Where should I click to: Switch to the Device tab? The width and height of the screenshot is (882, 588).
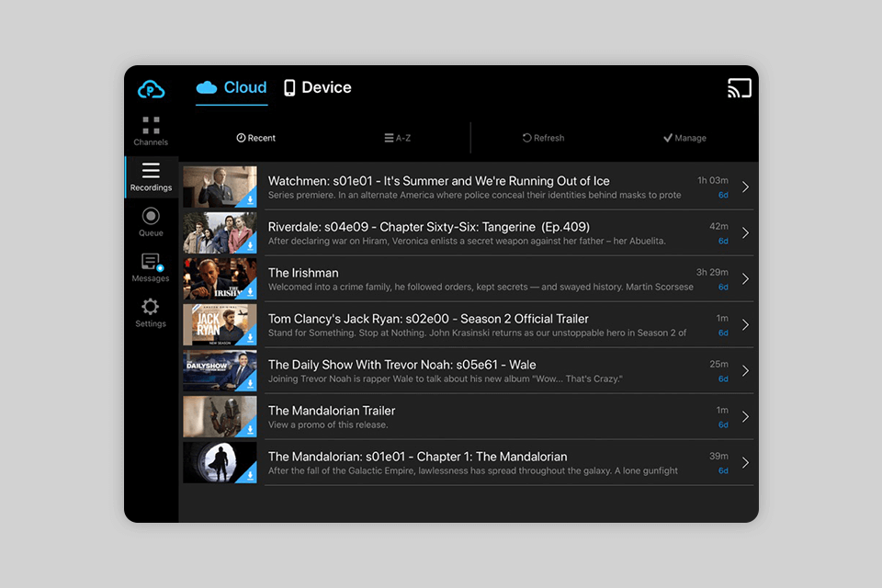(x=317, y=87)
